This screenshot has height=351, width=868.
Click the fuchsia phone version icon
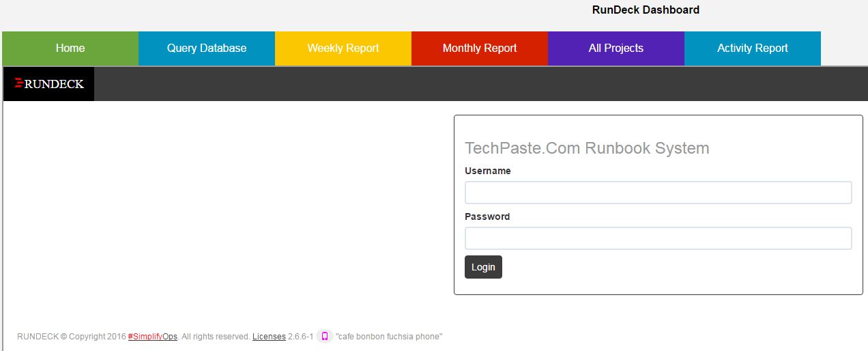tap(325, 336)
